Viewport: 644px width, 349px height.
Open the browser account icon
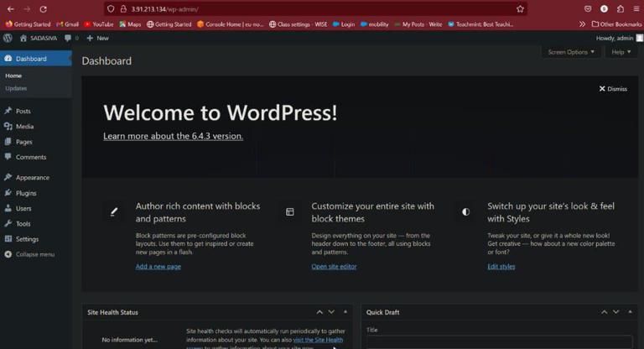604,8
